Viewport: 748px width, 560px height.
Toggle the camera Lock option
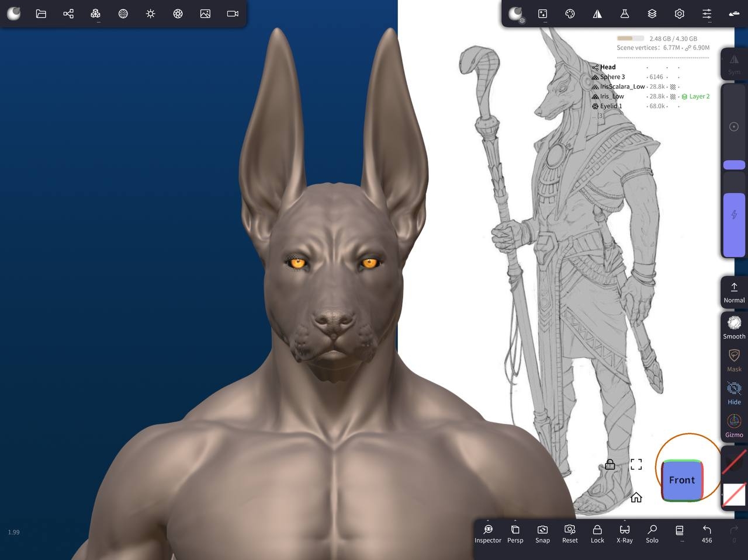pos(597,533)
